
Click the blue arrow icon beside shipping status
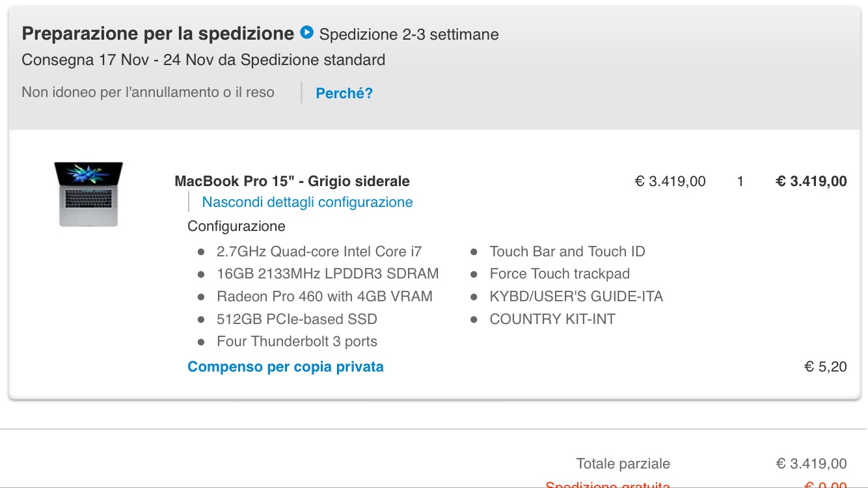307,32
